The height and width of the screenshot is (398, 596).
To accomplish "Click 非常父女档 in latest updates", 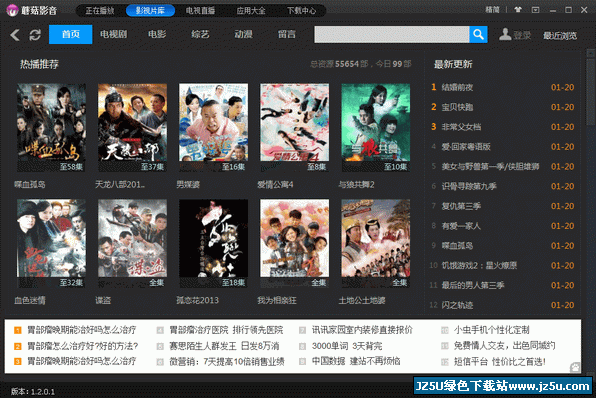I will coord(461,127).
